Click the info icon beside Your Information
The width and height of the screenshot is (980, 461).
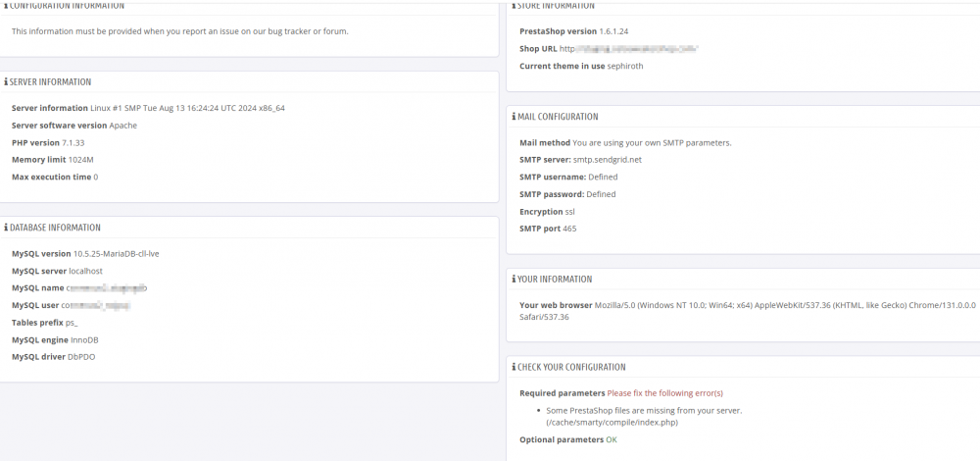514,279
